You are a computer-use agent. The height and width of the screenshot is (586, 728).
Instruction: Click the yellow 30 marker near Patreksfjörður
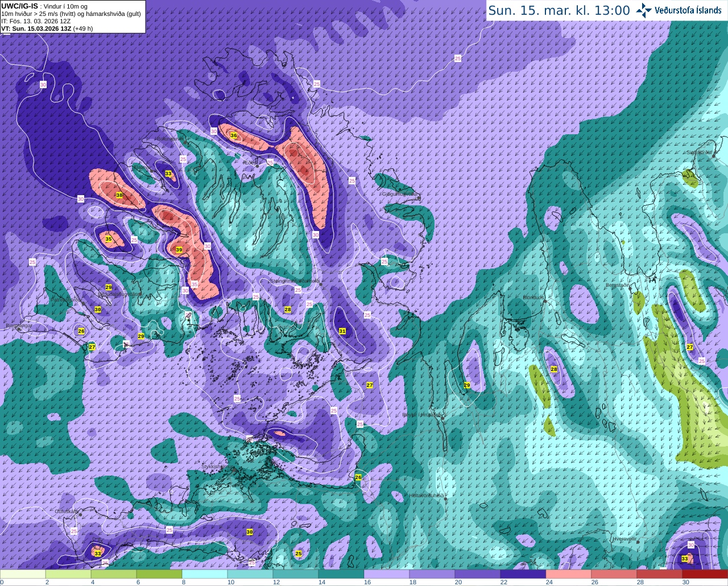98,309
